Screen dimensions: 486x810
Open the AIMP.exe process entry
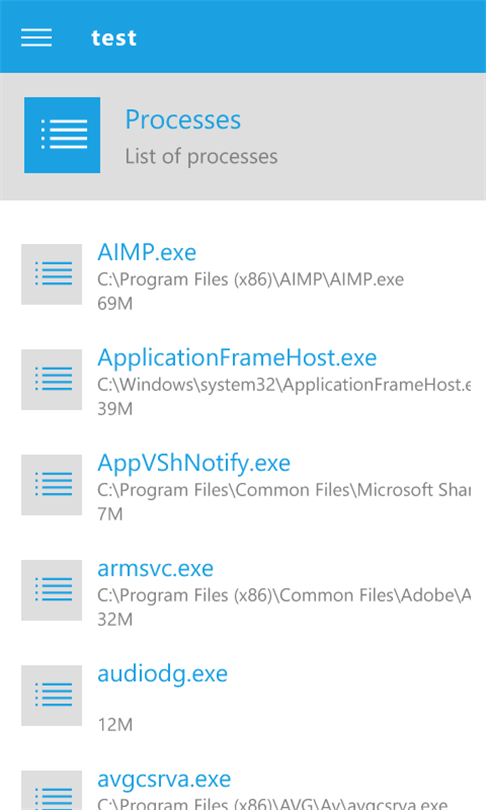pos(147,253)
